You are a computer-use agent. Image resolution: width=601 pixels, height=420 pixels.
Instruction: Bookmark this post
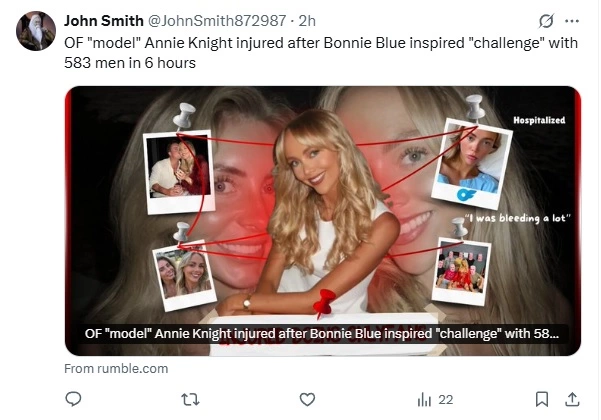[541, 399]
